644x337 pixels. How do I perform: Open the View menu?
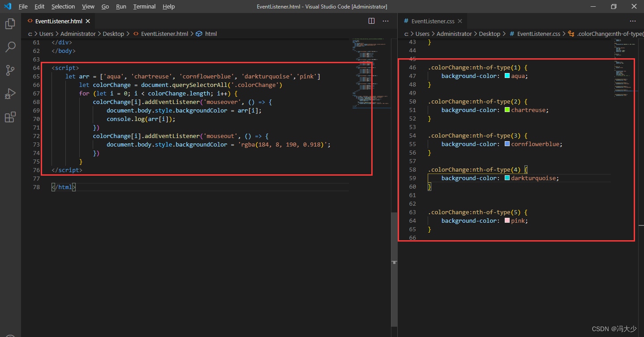click(88, 7)
